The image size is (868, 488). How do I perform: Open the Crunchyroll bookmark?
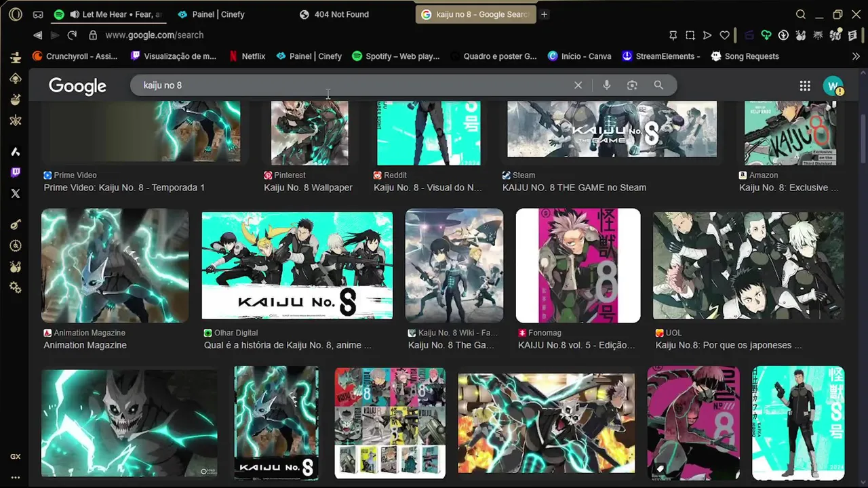click(x=75, y=56)
